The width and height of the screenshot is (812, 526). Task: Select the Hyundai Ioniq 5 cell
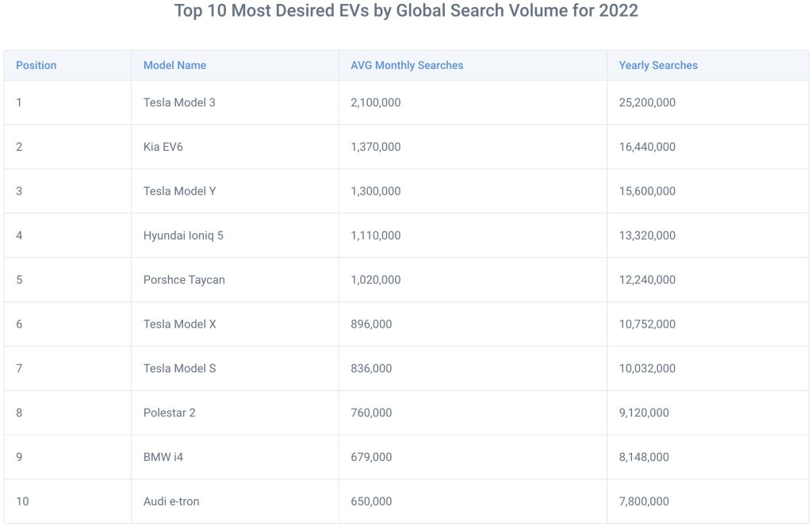[x=183, y=236]
